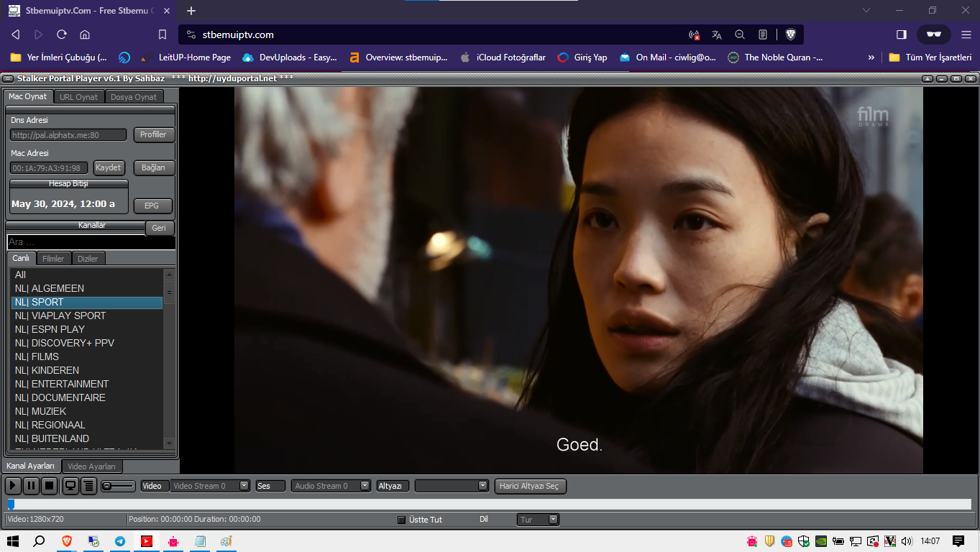Image resolution: width=980 pixels, height=552 pixels.
Task: Select the Diziler tab
Action: point(88,259)
